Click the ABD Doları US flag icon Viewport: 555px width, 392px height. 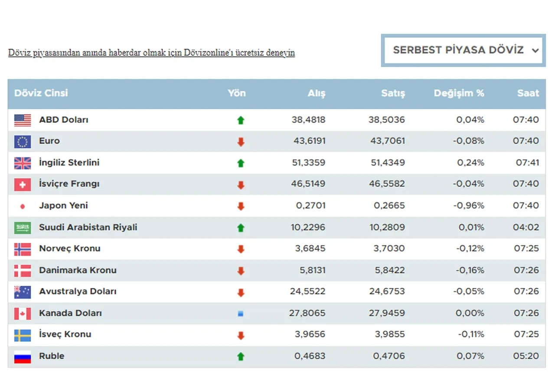(23, 120)
